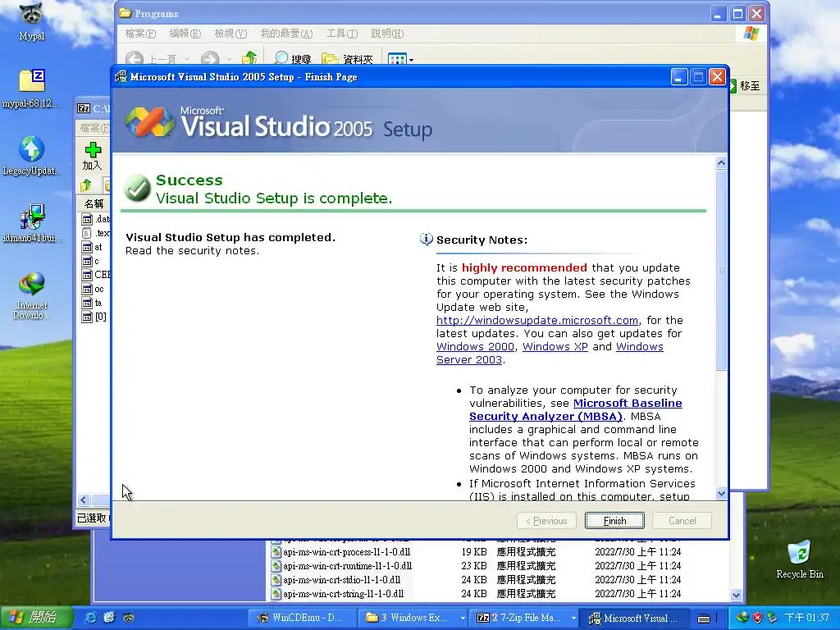Image resolution: width=840 pixels, height=630 pixels.
Task: Open 我的最愛 menu in Programs window
Action: [x=286, y=34]
